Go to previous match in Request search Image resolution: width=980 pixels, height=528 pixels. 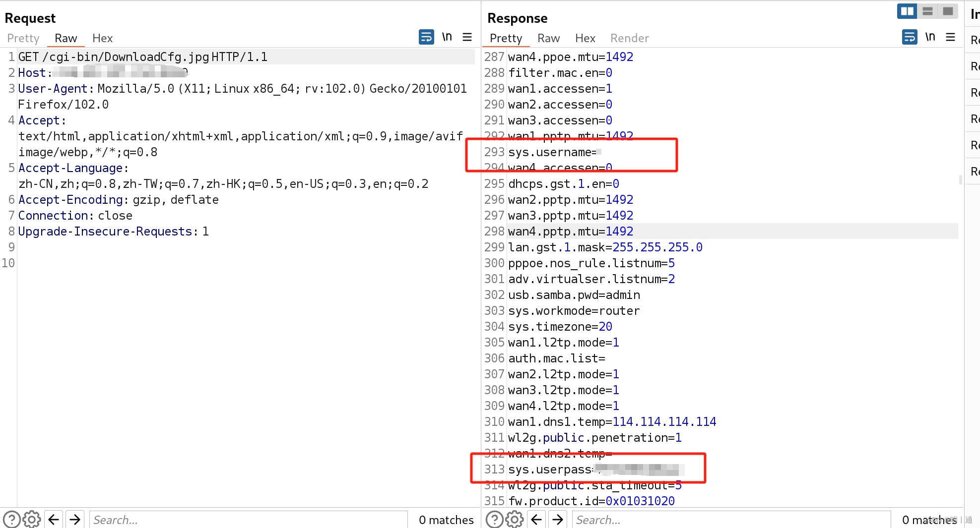click(54, 520)
